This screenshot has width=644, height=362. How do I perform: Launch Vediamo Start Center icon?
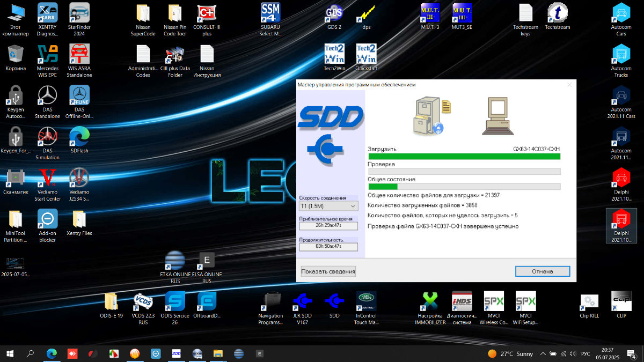coord(48,184)
